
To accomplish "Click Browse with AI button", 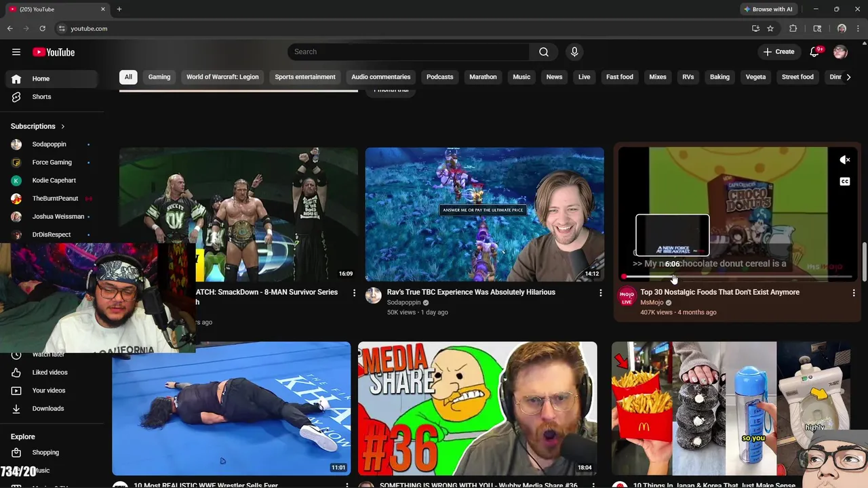I will (x=768, y=9).
